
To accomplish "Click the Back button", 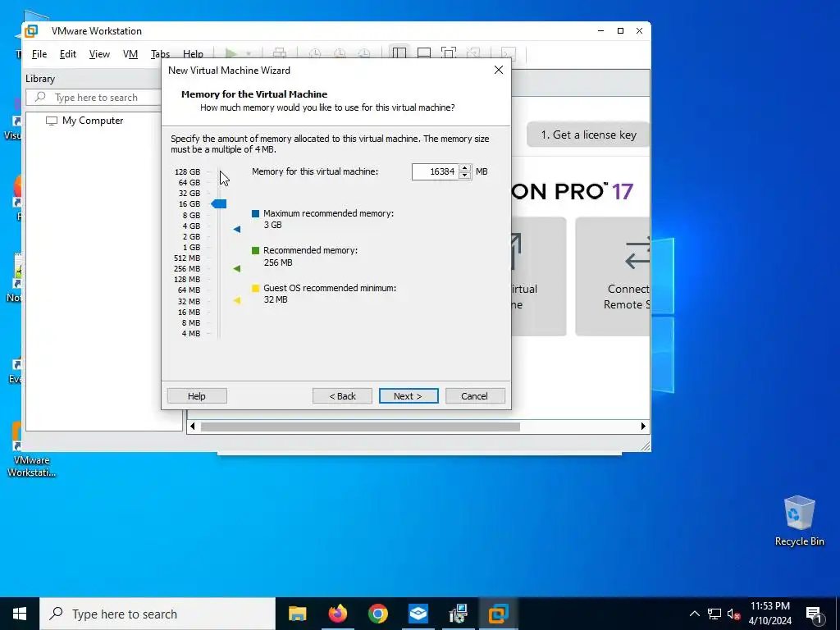I will [342, 396].
